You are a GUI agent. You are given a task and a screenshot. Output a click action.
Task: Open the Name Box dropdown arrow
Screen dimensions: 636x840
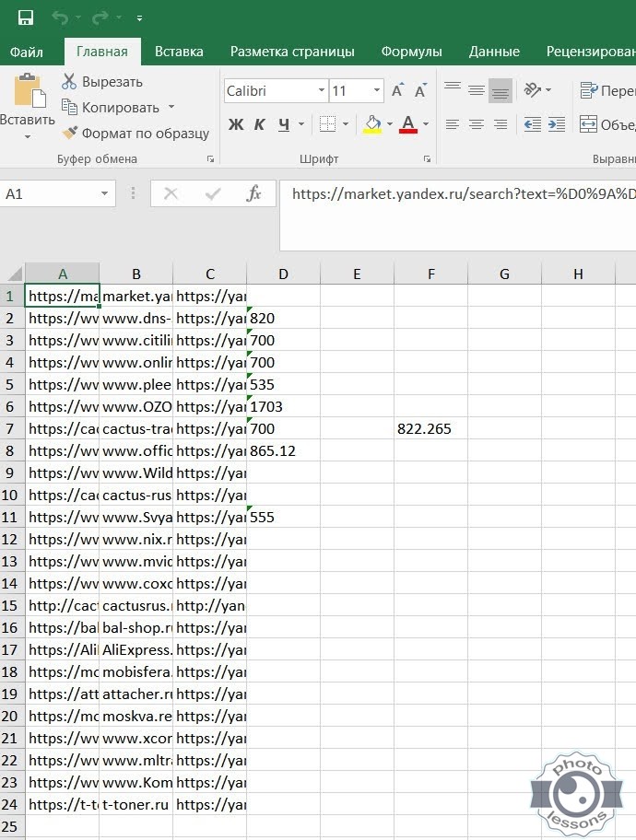[104, 193]
